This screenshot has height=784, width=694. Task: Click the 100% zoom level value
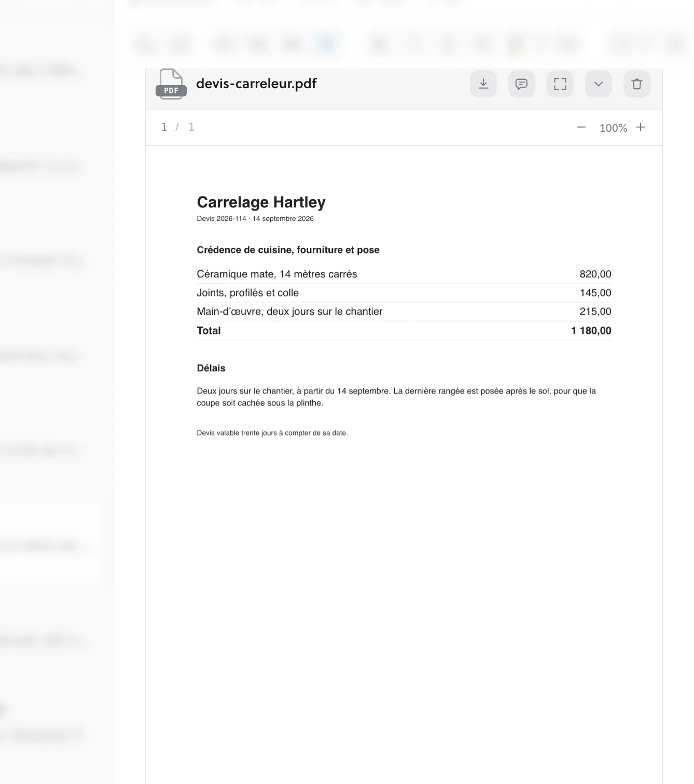pyautogui.click(x=613, y=128)
